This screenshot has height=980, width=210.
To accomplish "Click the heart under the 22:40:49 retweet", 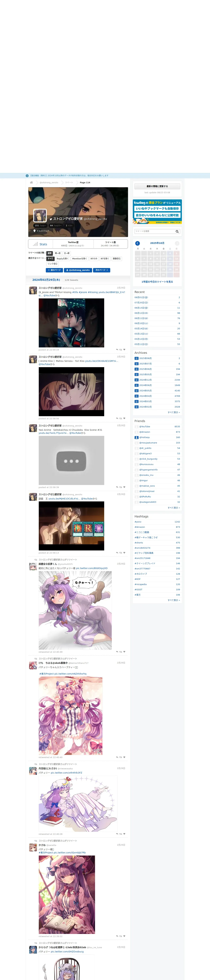I will pyautogui.click(x=124, y=652).
